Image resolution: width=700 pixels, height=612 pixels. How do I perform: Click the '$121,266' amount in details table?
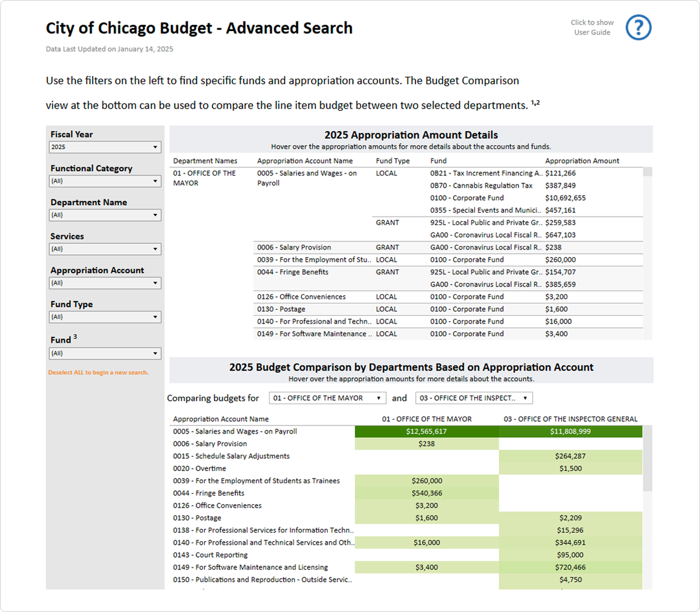click(561, 173)
